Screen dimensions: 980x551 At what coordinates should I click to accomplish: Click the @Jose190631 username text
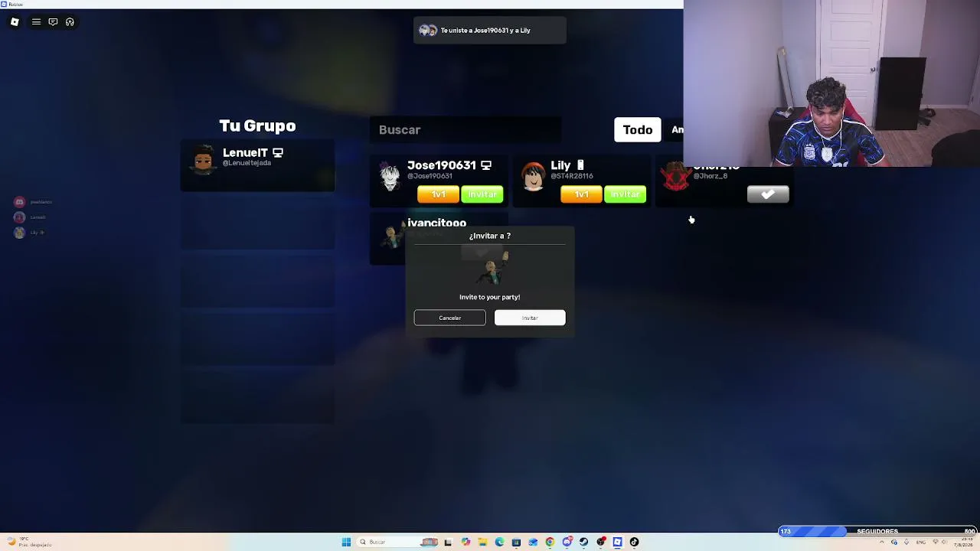(x=430, y=176)
